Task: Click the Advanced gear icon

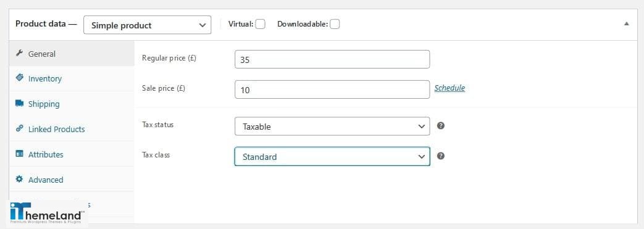Action: click(x=19, y=179)
